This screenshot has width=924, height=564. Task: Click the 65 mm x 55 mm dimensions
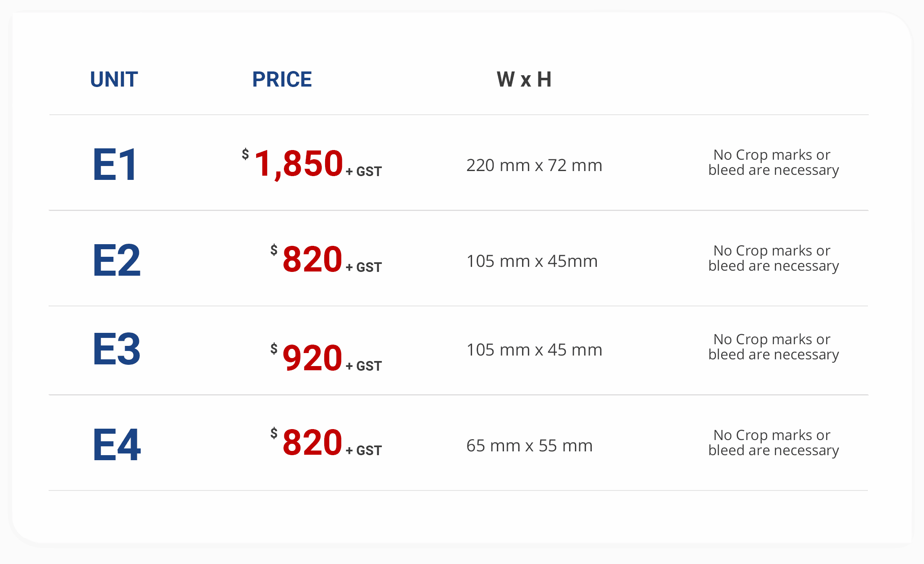[529, 445]
